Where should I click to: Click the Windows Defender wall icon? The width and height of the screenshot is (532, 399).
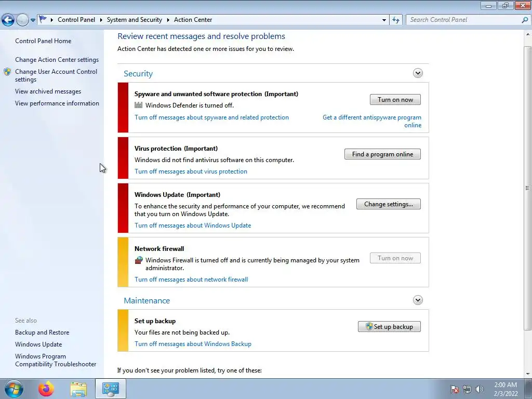138,105
